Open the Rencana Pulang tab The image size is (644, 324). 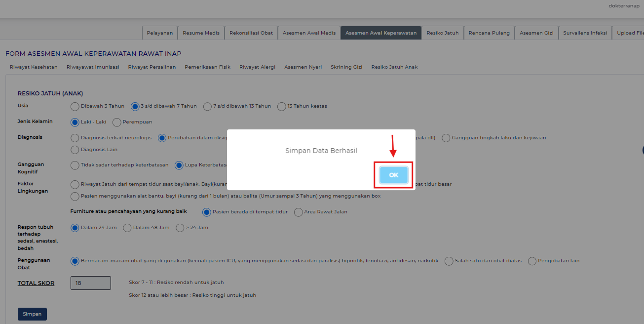(x=489, y=33)
